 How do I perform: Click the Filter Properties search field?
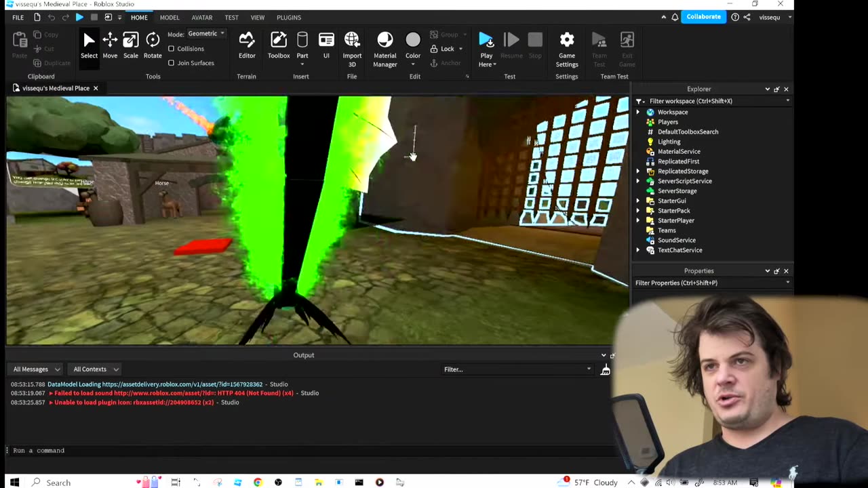click(x=712, y=283)
